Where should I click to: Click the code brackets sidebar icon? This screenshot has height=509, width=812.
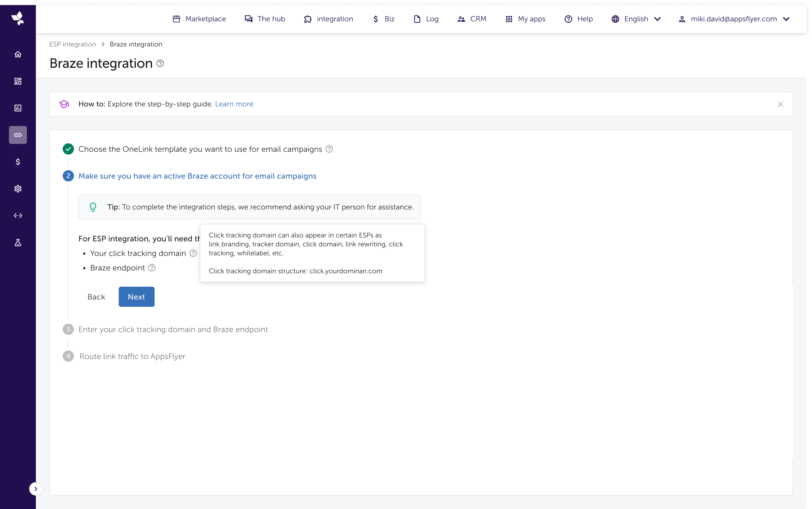tap(18, 216)
